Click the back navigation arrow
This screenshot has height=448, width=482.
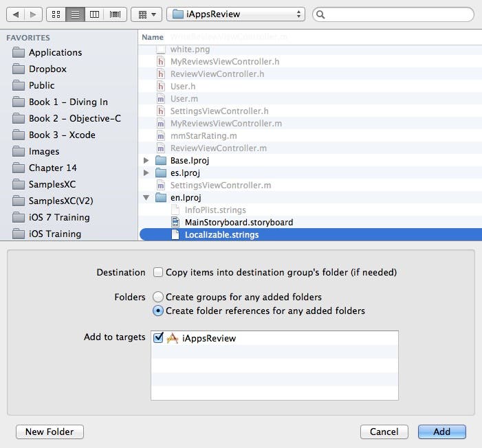(16, 14)
